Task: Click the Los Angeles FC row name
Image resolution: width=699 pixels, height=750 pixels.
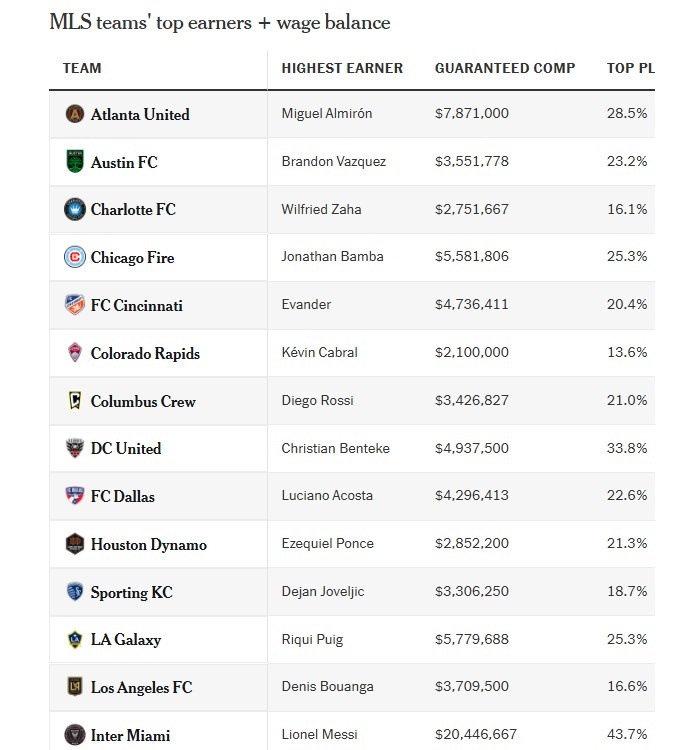Action: click(141, 687)
